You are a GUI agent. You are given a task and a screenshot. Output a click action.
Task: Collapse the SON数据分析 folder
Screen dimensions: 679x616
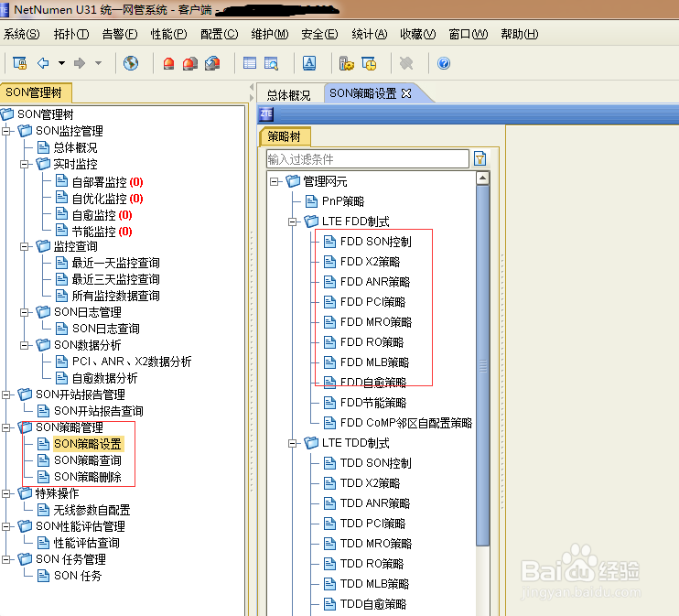click(24, 345)
